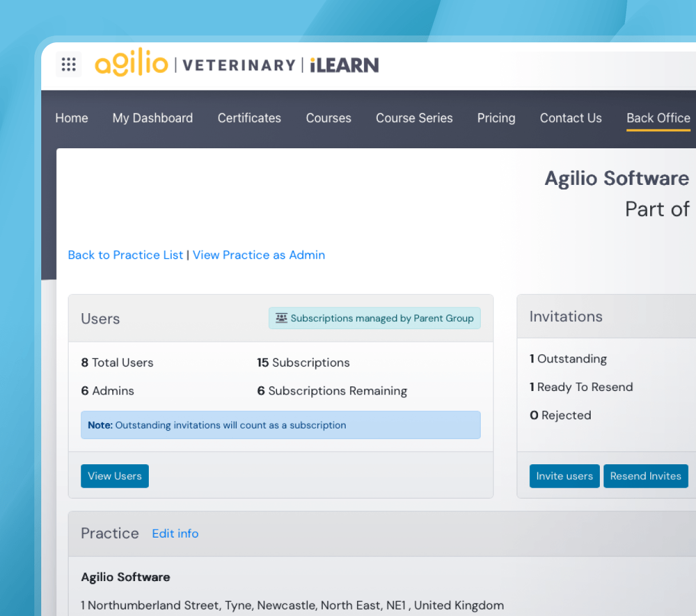Click the bold Agilio Software practice name
This screenshot has width=696, height=616.
(125, 577)
